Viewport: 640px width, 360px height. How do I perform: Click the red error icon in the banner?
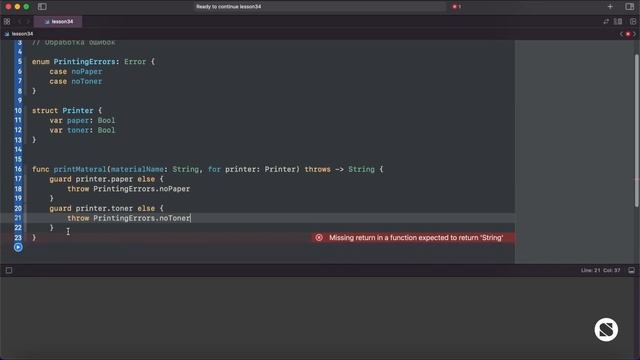point(319,238)
